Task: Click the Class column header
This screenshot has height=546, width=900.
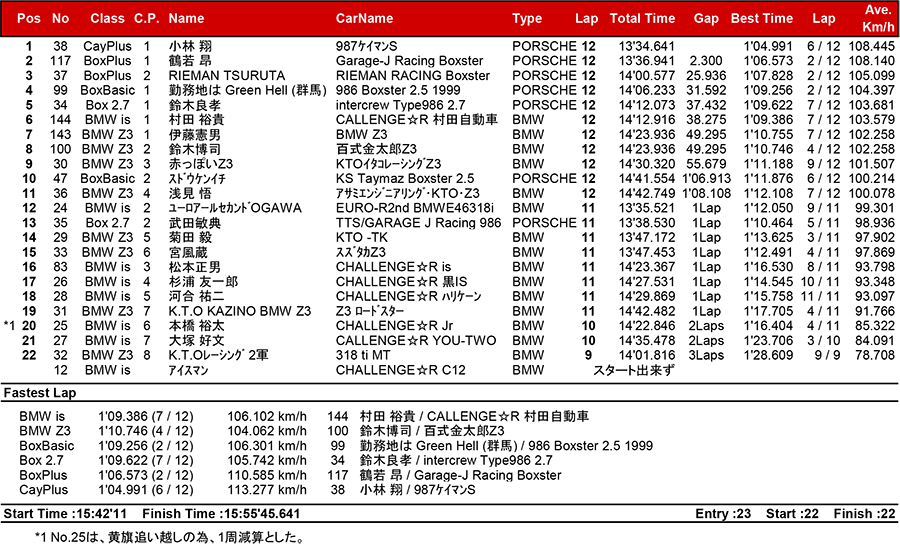Action: click(x=107, y=18)
